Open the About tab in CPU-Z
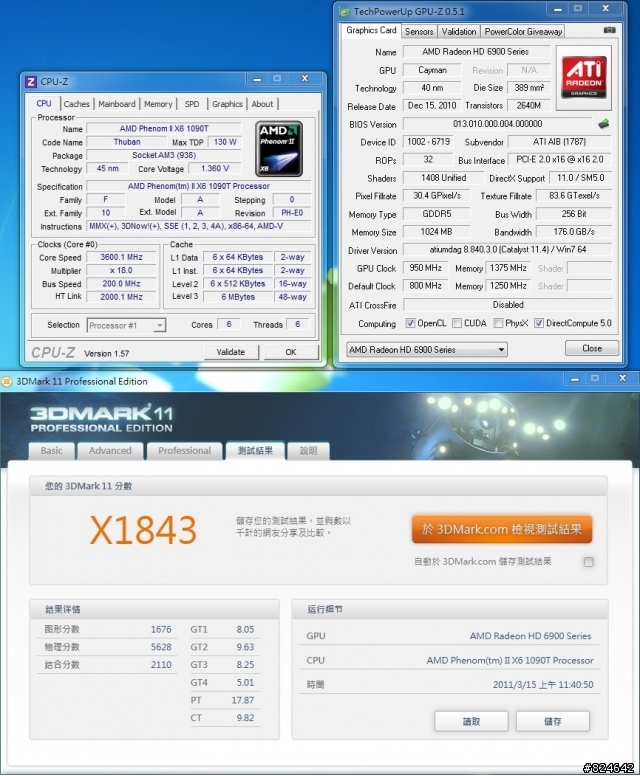The image size is (640, 776). pos(262,104)
